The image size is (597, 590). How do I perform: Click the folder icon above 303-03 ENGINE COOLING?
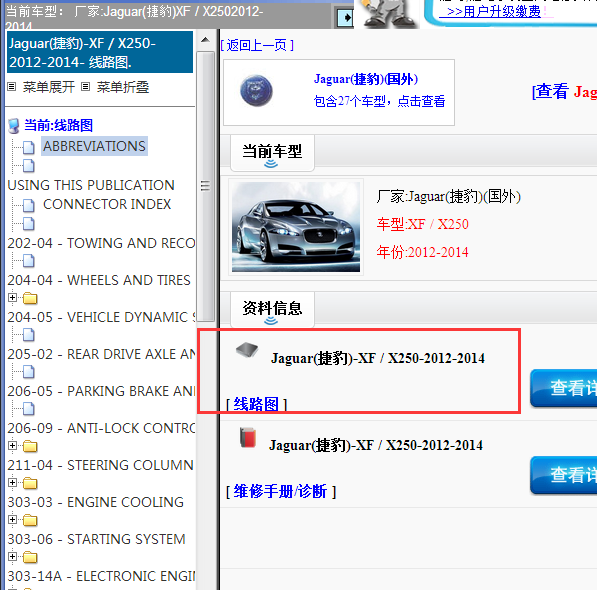30,483
